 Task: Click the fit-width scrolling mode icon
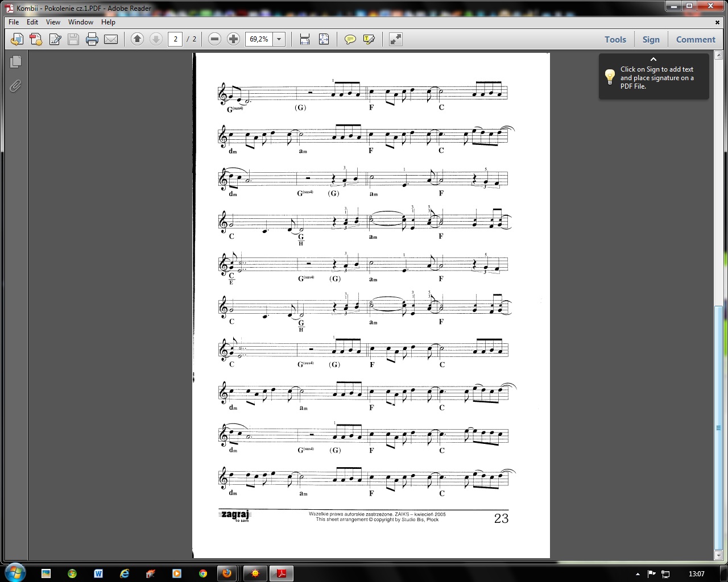pos(305,39)
